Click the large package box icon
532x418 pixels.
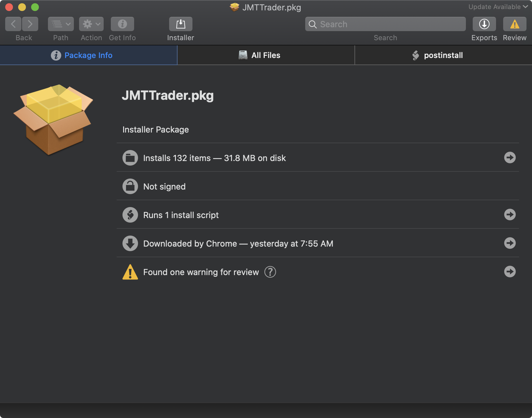[x=53, y=120]
